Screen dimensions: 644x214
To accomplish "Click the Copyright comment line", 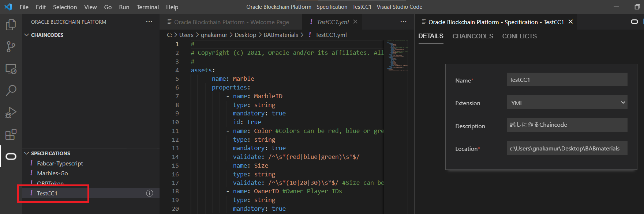I will tap(287, 53).
